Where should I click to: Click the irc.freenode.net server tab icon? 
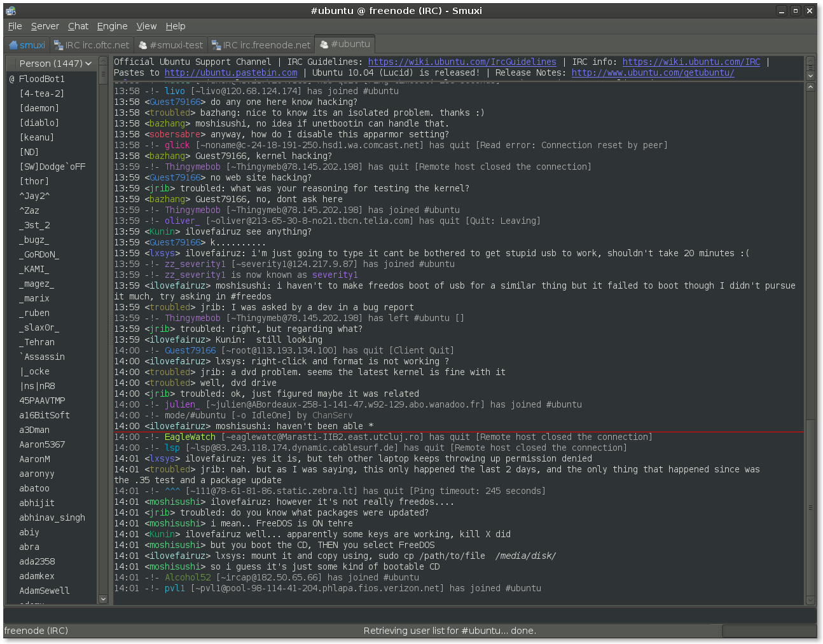216,45
